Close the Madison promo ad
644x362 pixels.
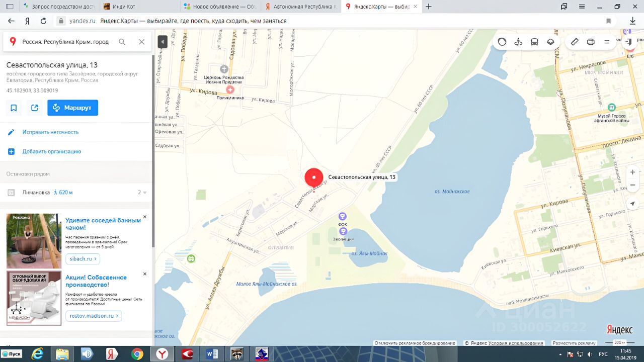145,274
